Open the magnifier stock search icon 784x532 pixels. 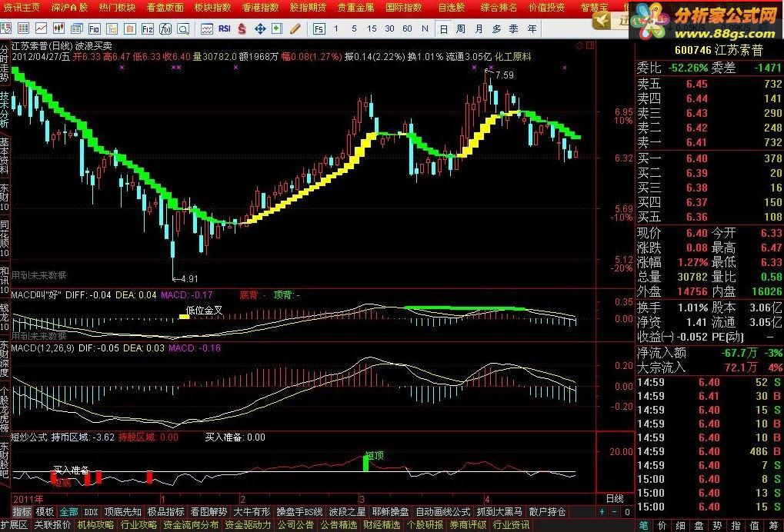tap(183, 28)
